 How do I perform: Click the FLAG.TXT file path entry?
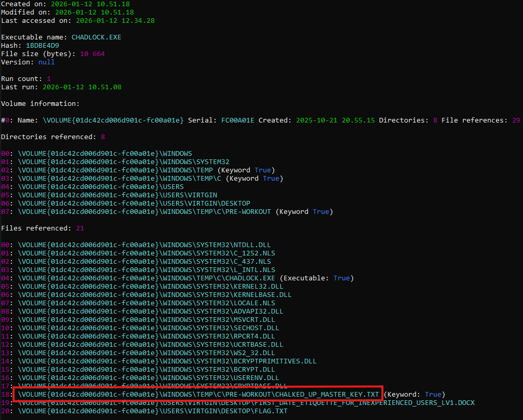click(153, 411)
